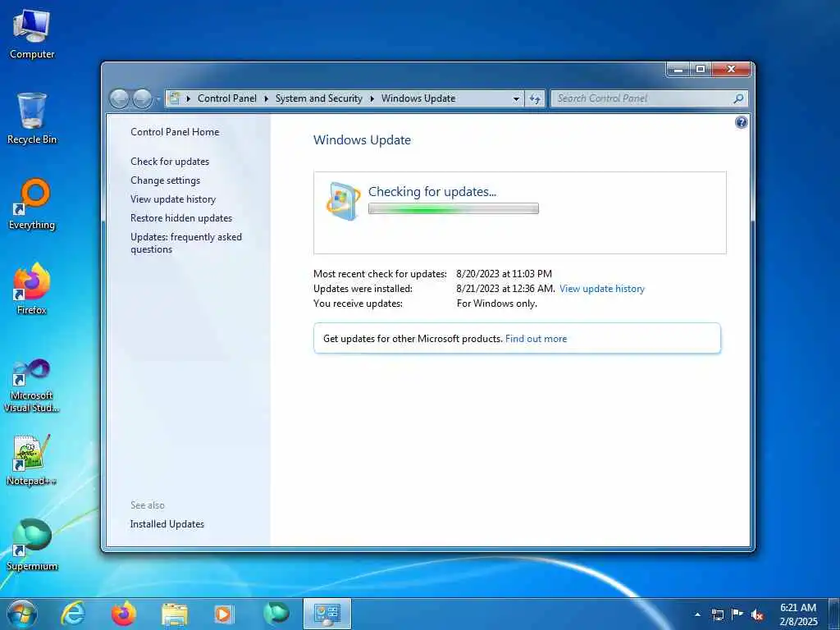Screen dimensions: 840x630
Task: Click the checking for updates progress bar
Action: [453, 209]
